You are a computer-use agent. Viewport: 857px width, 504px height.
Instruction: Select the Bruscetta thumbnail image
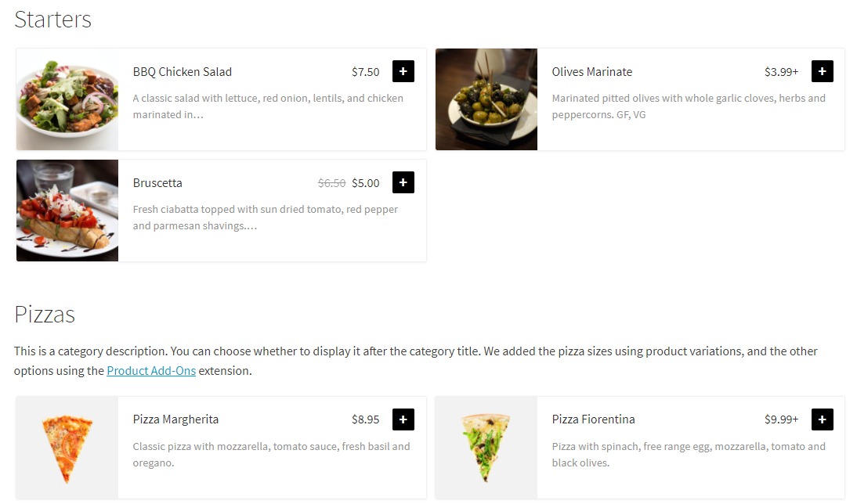67,211
